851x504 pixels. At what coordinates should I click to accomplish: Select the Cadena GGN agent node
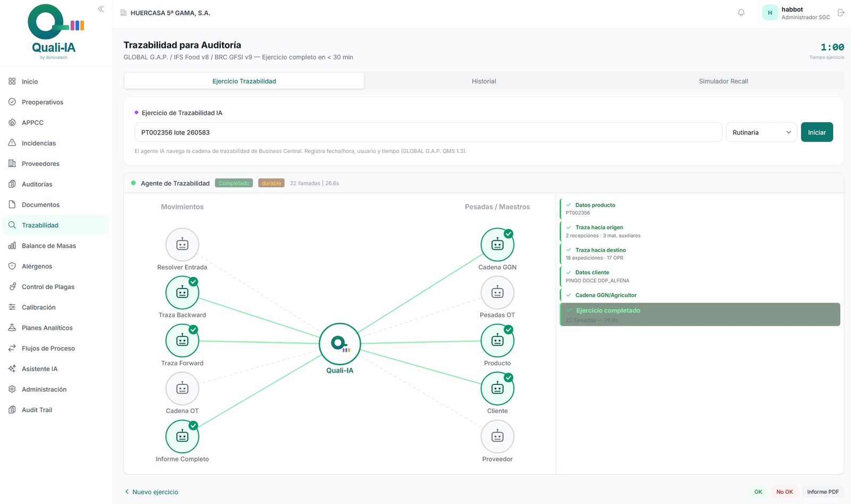[497, 245]
